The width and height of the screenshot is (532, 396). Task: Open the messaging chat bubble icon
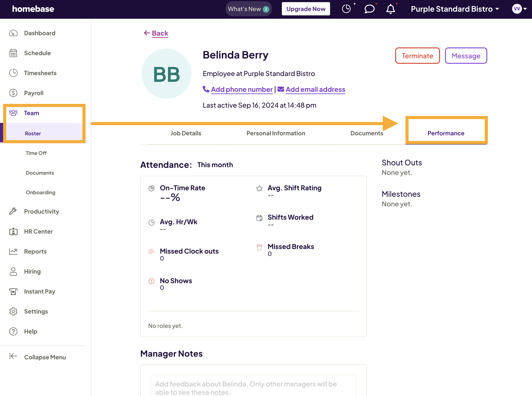(x=369, y=9)
